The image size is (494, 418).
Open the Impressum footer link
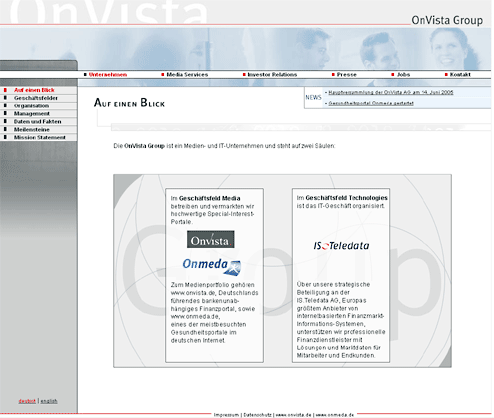226,415
